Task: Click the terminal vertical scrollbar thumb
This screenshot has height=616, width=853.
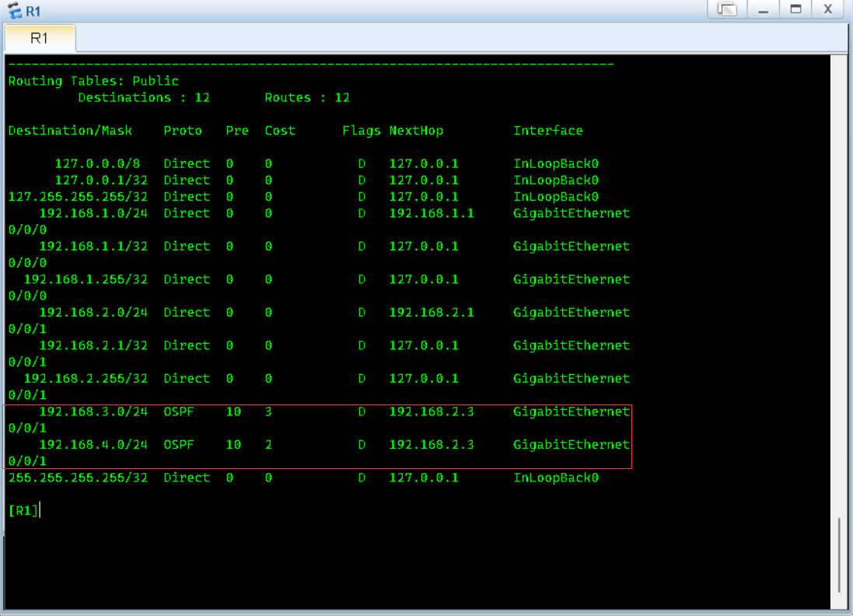Action: click(x=839, y=555)
